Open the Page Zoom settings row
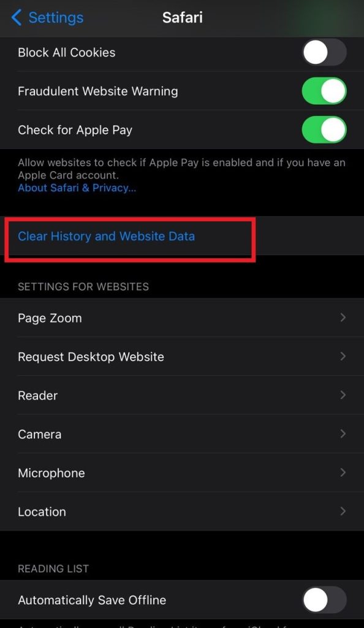 click(x=182, y=318)
